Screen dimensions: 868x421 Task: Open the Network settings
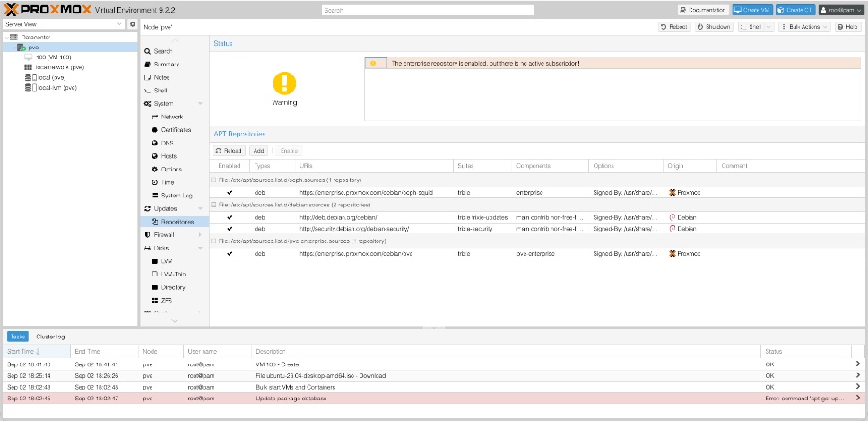173,117
